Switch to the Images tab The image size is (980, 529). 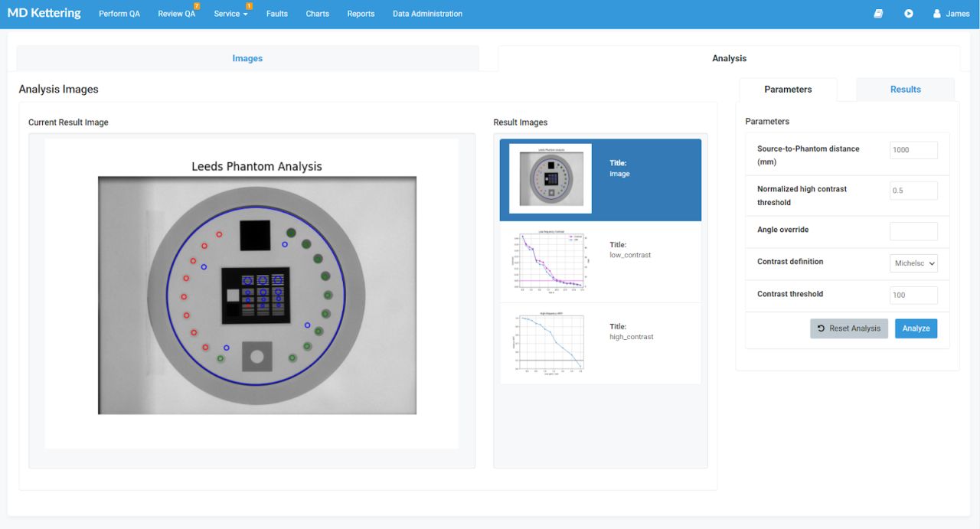(x=247, y=58)
